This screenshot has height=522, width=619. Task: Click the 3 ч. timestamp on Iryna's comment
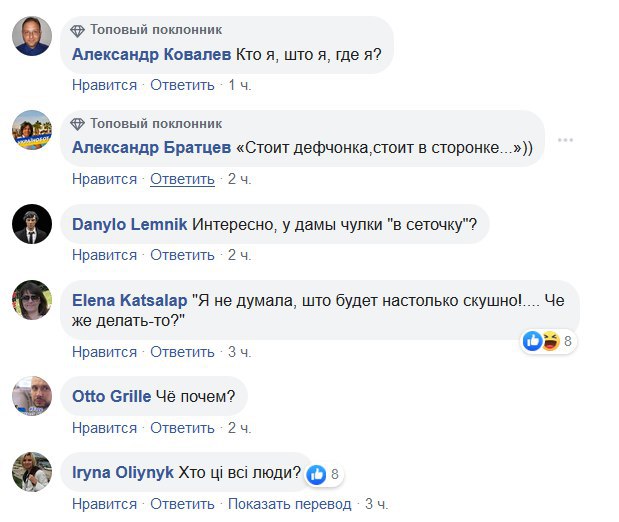pos(376,503)
